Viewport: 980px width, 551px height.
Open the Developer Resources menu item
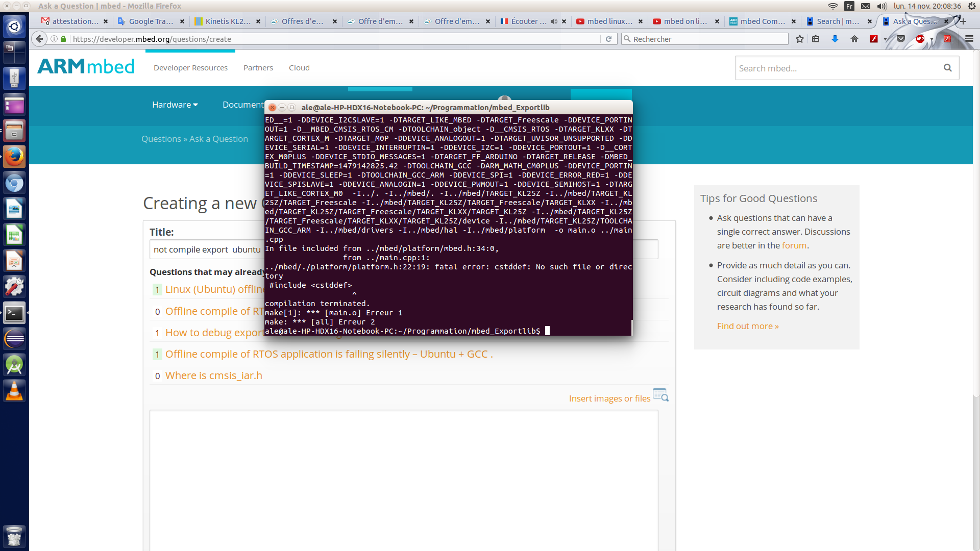(190, 68)
